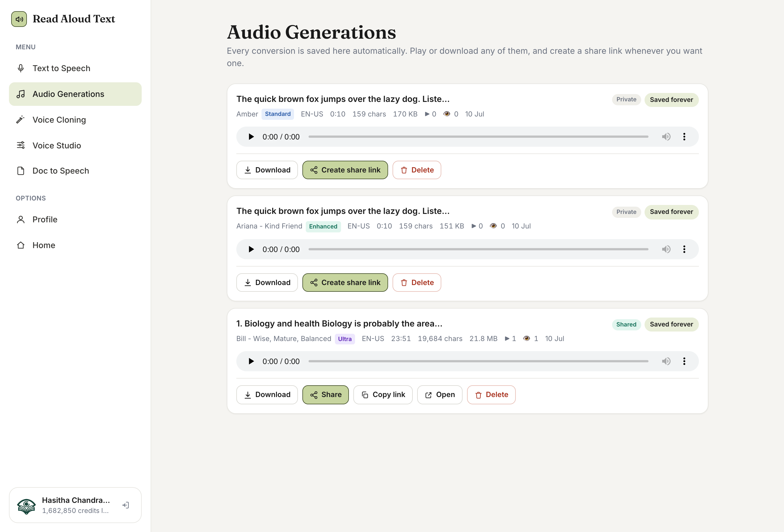The height and width of the screenshot is (532, 784).
Task: Play the Bill - Wise, Mature audio
Action: point(251,361)
